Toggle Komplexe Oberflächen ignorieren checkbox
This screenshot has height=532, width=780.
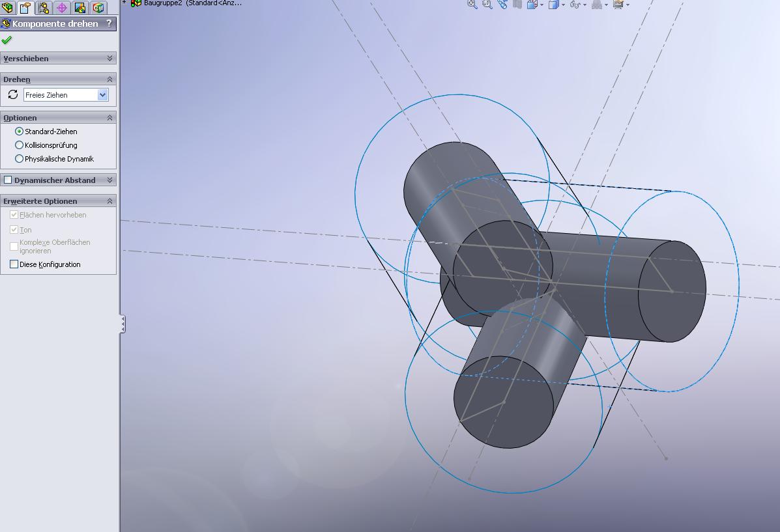point(14,246)
